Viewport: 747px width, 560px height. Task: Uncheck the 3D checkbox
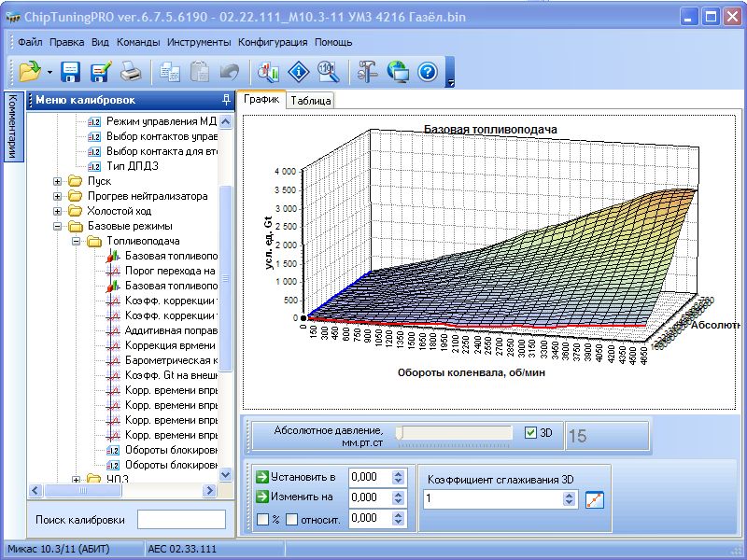click(x=531, y=433)
